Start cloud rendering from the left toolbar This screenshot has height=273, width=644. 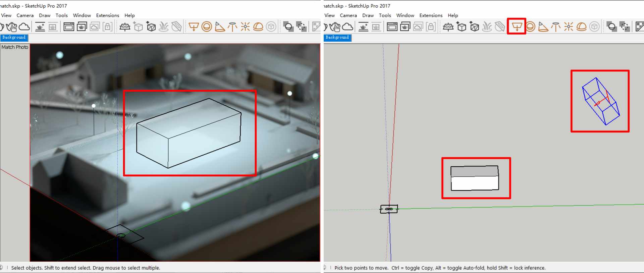click(24, 26)
